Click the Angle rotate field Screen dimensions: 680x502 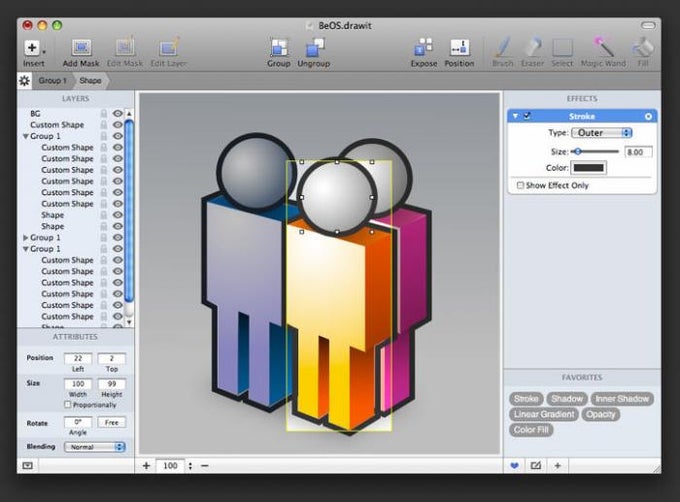tap(78, 422)
